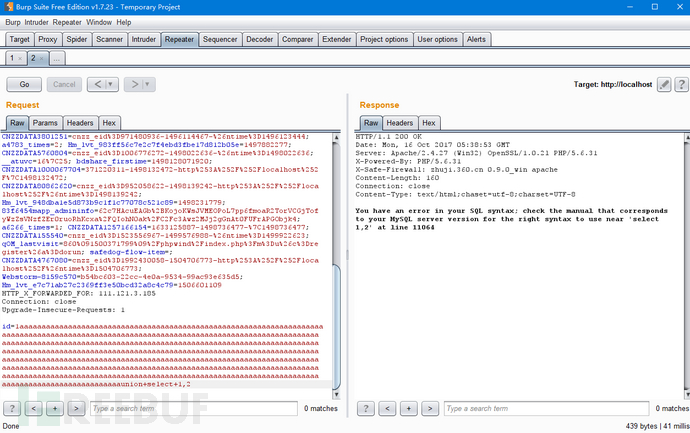Click the 'Connection: close' request line
The width and height of the screenshot is (690, 433).
(x=39, y=302)
